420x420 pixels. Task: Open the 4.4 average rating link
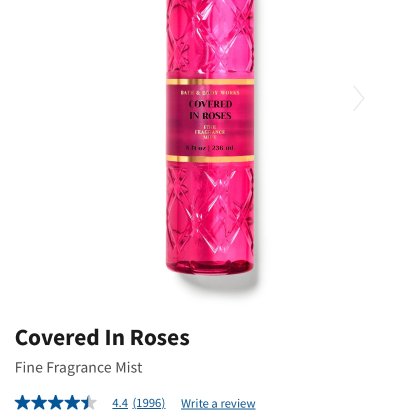click(120, 403)
